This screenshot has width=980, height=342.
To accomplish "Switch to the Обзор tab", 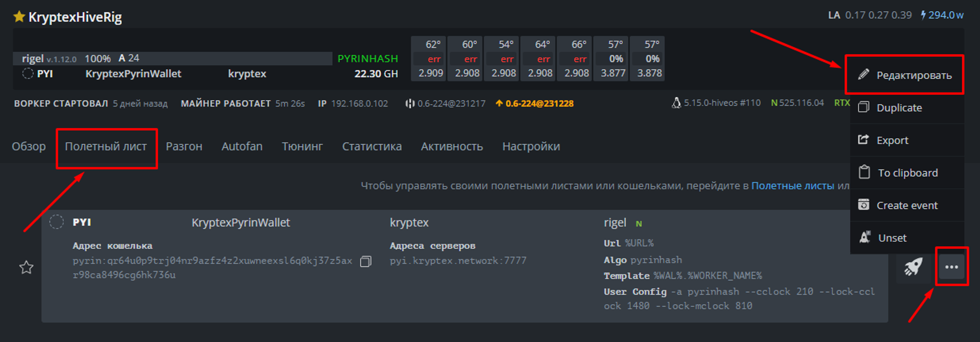I will click(x=29, y=146).
